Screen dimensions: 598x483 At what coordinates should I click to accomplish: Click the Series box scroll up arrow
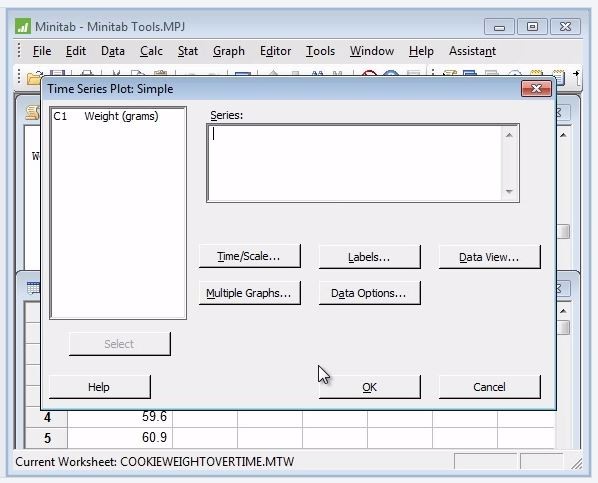509,135
